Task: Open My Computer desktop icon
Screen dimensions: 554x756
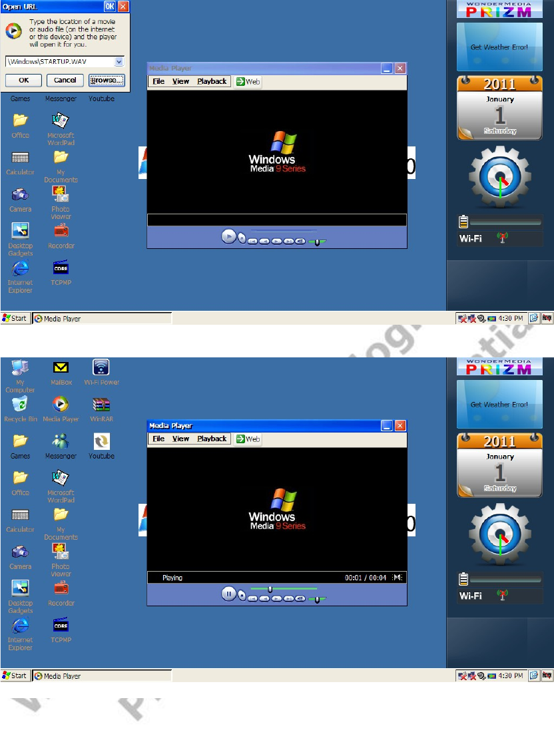Action: 20,376
